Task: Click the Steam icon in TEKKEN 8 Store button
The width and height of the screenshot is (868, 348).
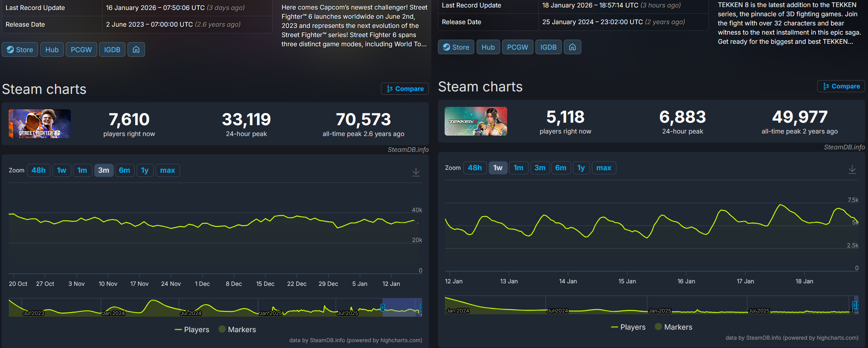Action: [x=446, y=47]
